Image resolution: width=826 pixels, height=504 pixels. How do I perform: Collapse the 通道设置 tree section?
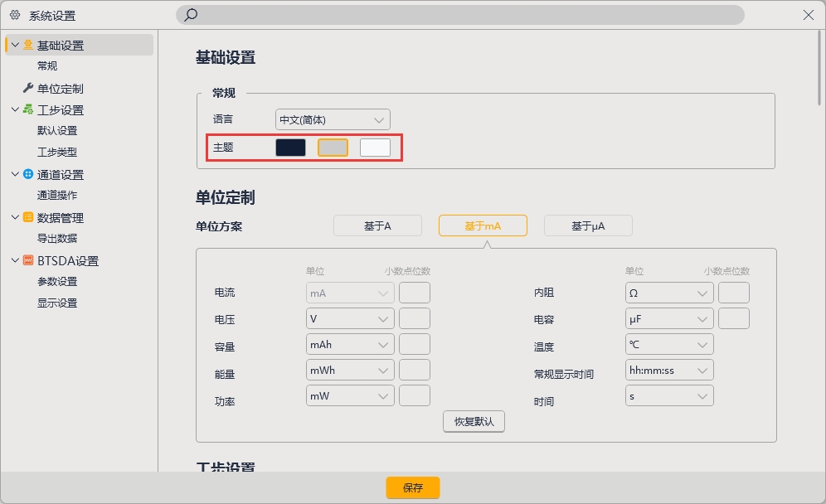coord(14,174)
